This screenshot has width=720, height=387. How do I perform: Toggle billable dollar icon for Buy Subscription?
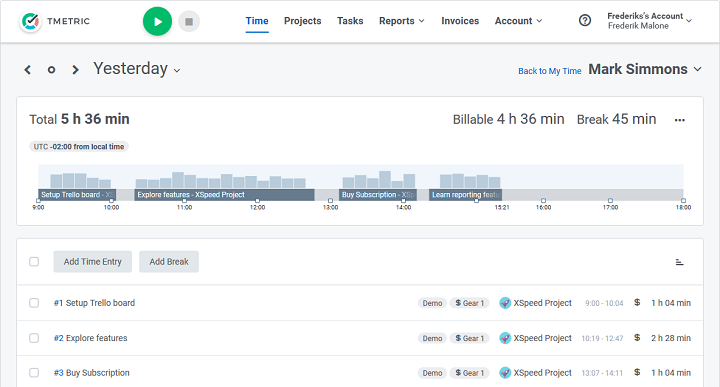tap(637, 372)
